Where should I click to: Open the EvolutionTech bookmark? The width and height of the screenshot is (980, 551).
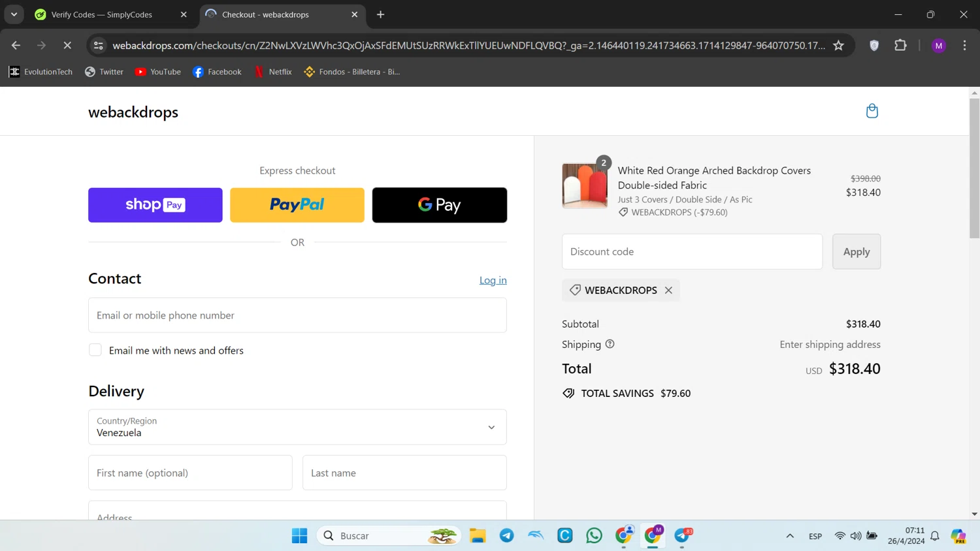[41, 72]
